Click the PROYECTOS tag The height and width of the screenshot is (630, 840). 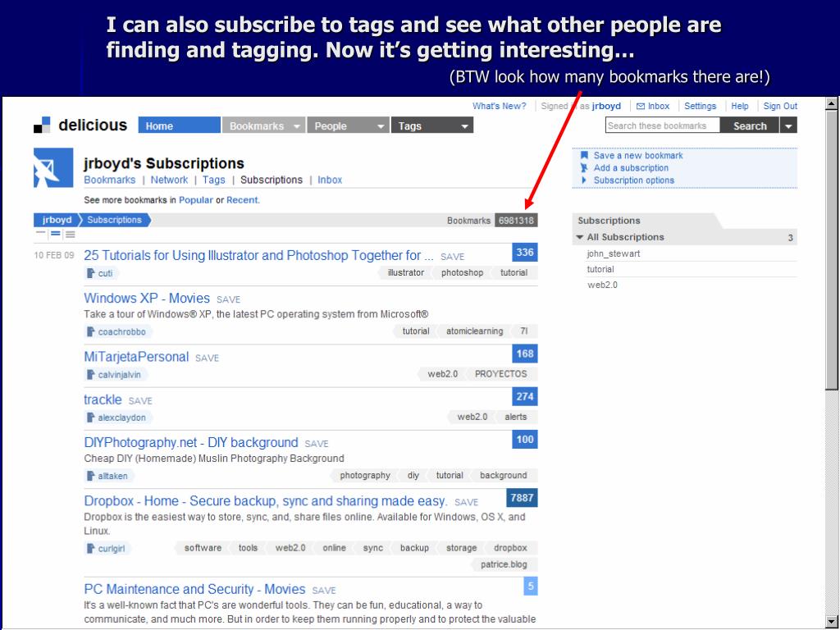pos(501,374)
